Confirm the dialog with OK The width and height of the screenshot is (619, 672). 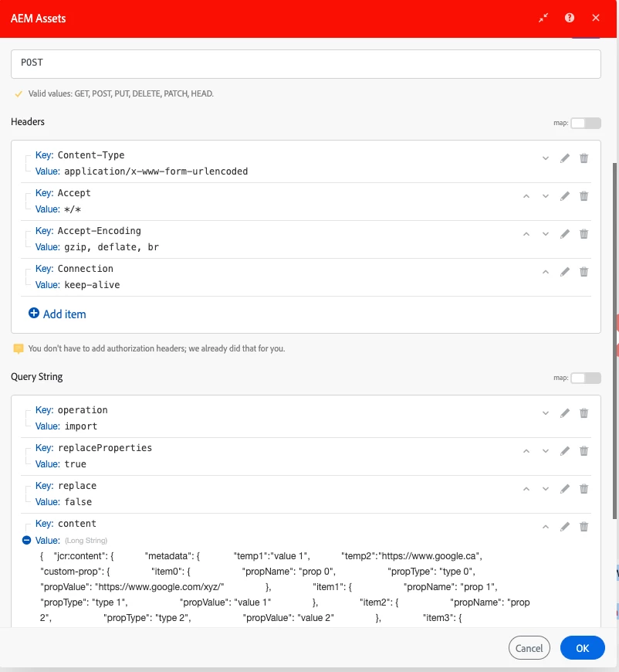(582, 648)
